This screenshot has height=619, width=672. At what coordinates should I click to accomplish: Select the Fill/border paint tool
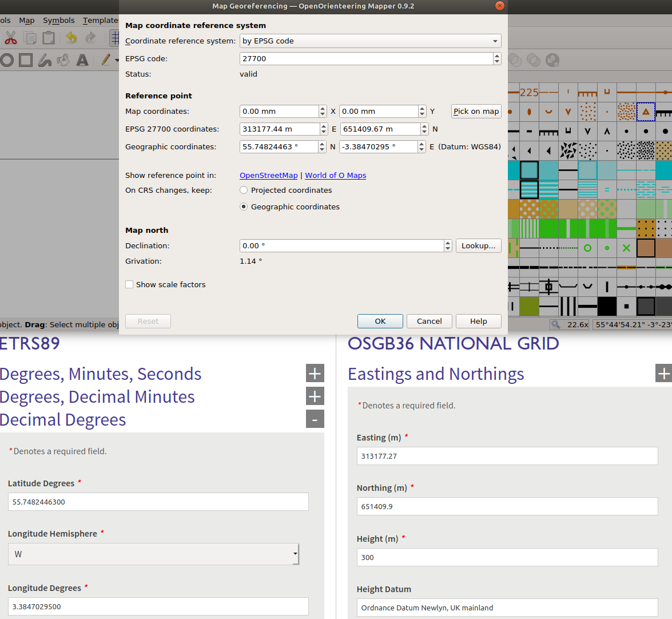pos(63,59)
